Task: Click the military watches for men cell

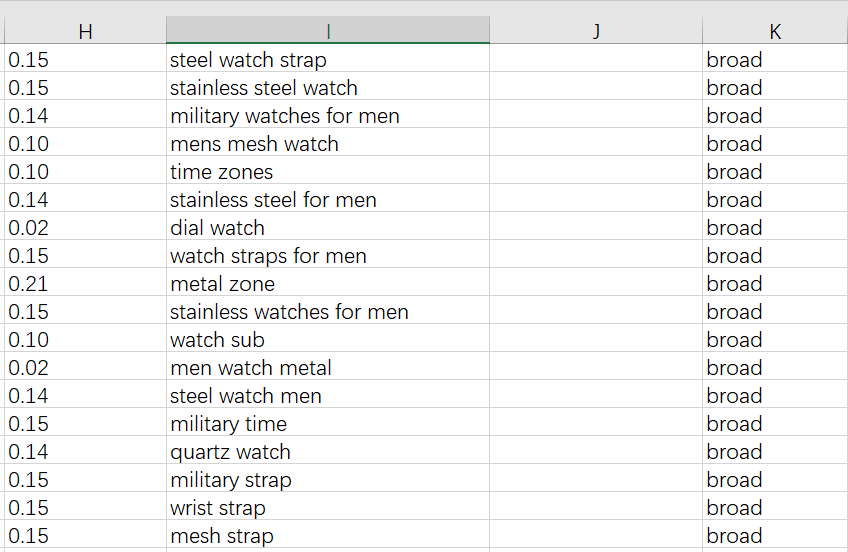Action: coord(328,116)
